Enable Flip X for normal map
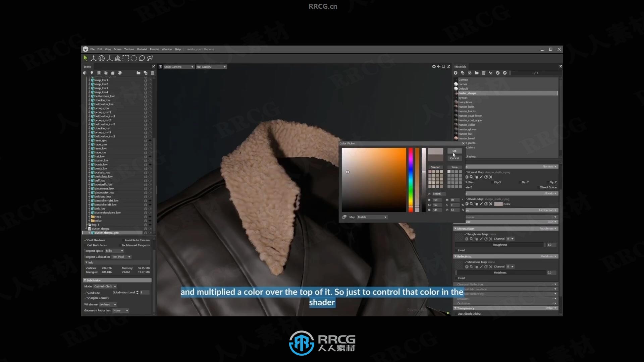644x362 pixels. pos(492,182)
